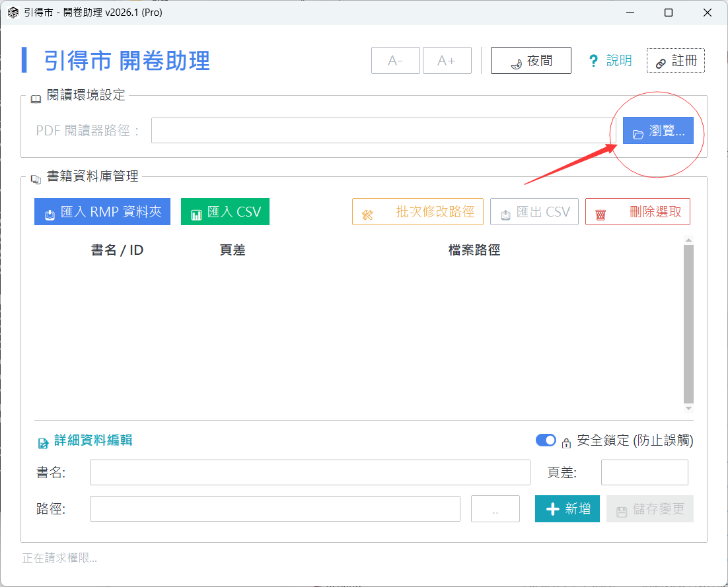The width and height of the screenshot is (728, 587).
Task: Click the 檔案路徑 column header
Action: pyautogui.click(x=474, y=251)
